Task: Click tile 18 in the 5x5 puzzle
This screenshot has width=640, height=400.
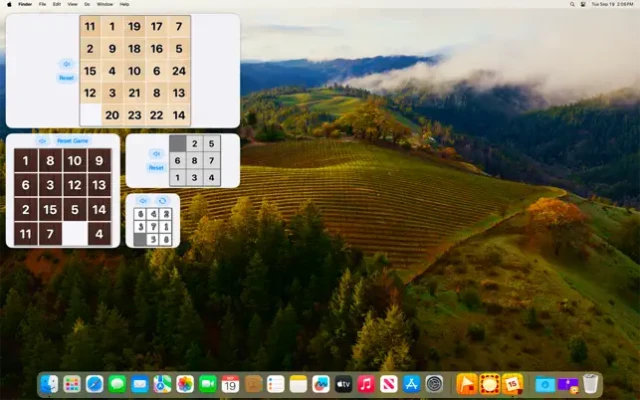Action: (134, 49)
